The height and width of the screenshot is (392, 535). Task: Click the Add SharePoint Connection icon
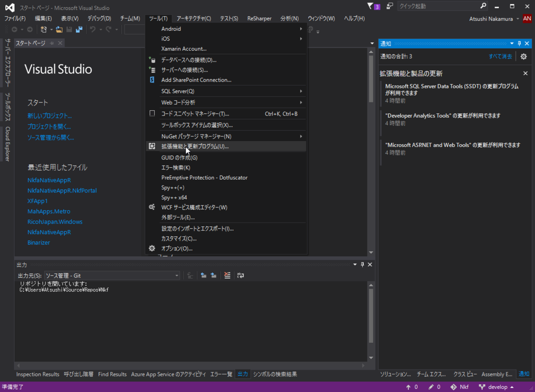152,79
